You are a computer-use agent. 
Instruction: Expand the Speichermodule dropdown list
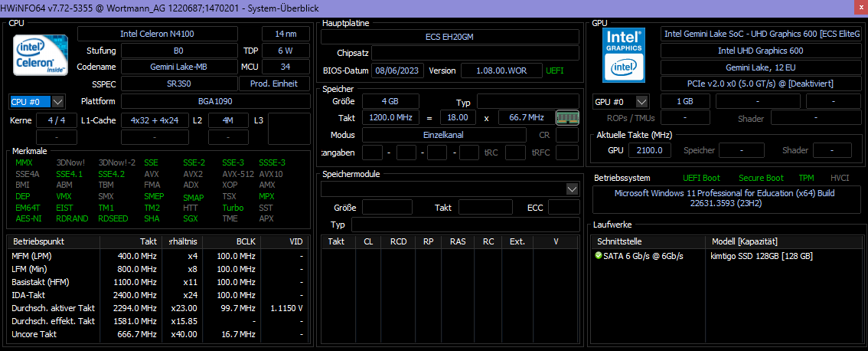tap(573, 189)
